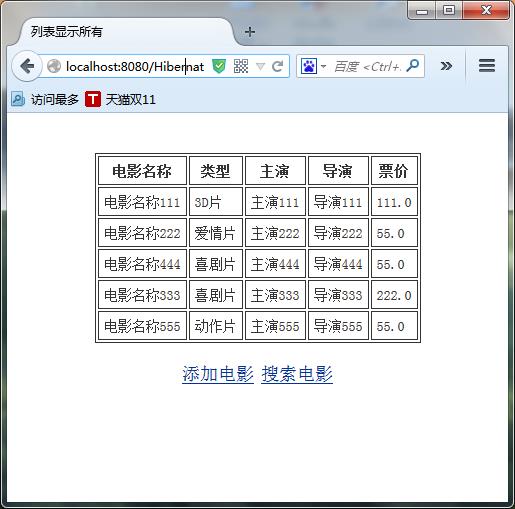Click the green security shield icon
515x509 pixels.
[x=219, y=66]
